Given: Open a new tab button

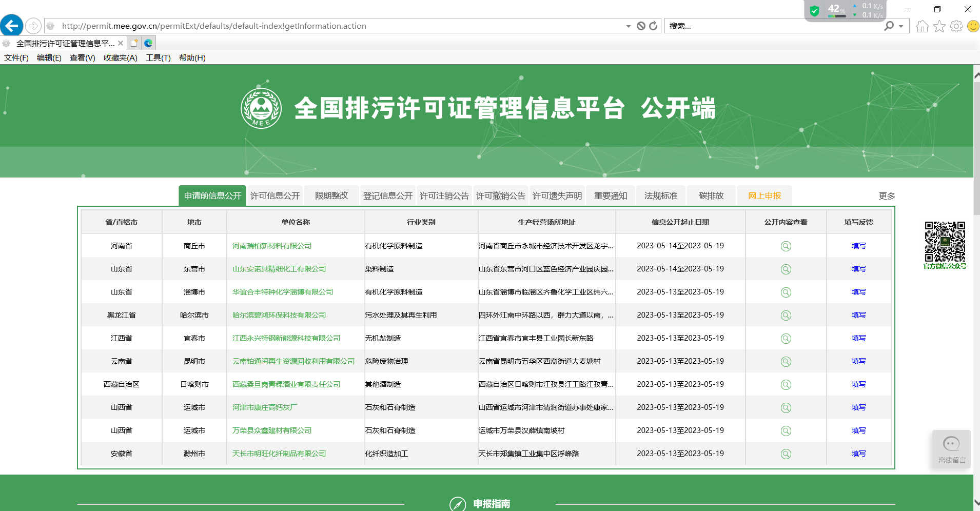Looking at the screenshot, I should pos(134,43).
